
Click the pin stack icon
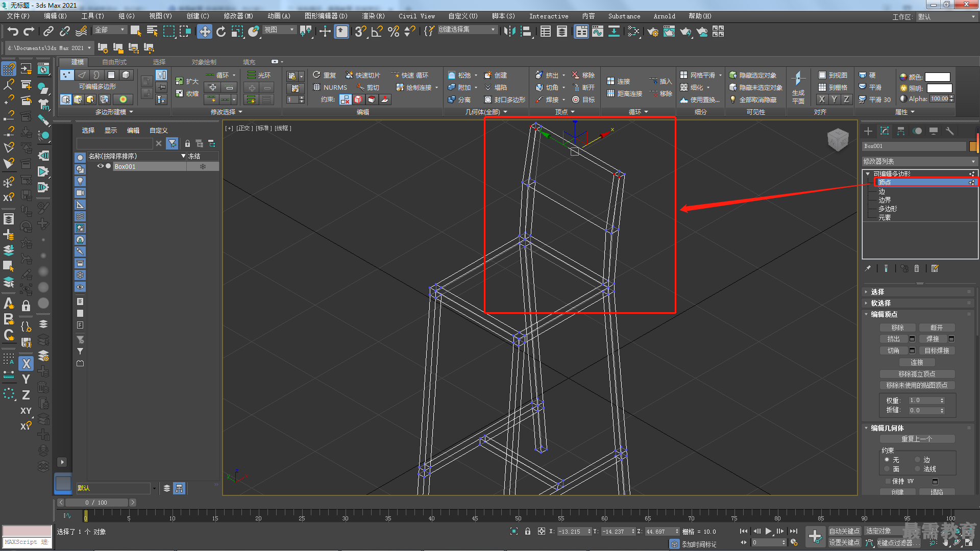click(x=868, y=268)
